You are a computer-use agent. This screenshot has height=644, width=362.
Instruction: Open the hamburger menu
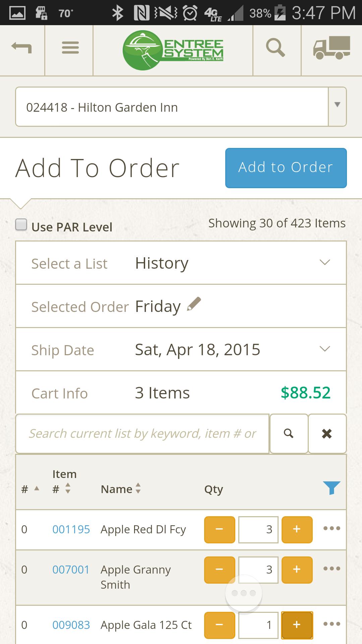[x=70, y=48]
